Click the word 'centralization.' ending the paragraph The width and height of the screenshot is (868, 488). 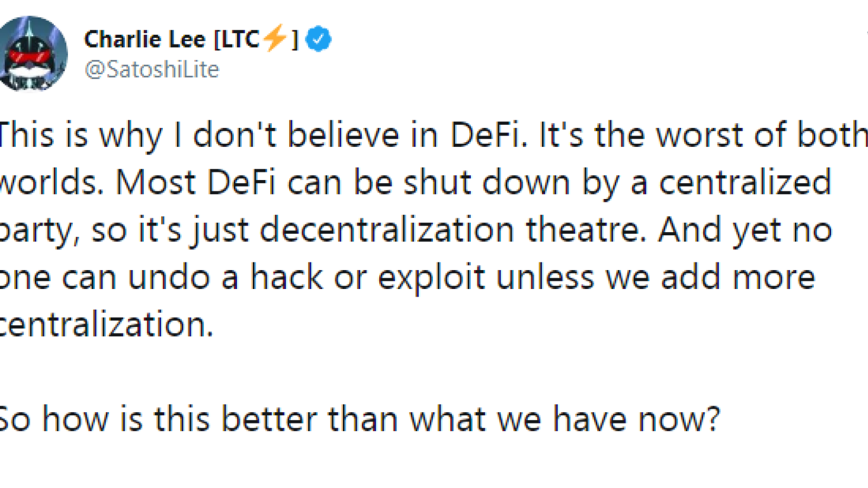coord(106,324)
